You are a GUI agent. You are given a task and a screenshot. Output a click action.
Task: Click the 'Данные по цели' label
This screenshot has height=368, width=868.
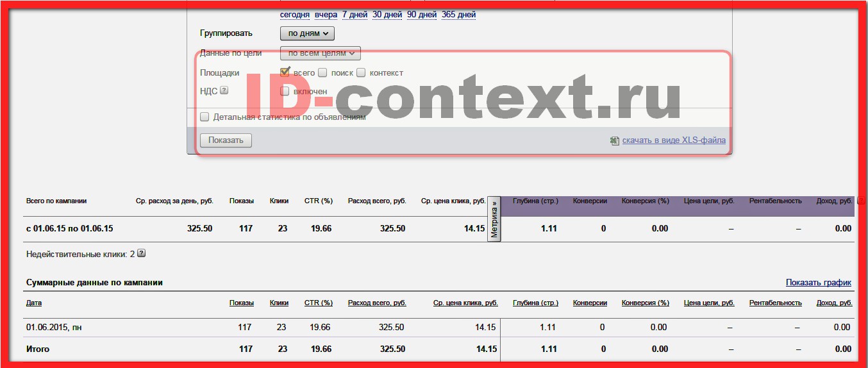coord(231,53)
